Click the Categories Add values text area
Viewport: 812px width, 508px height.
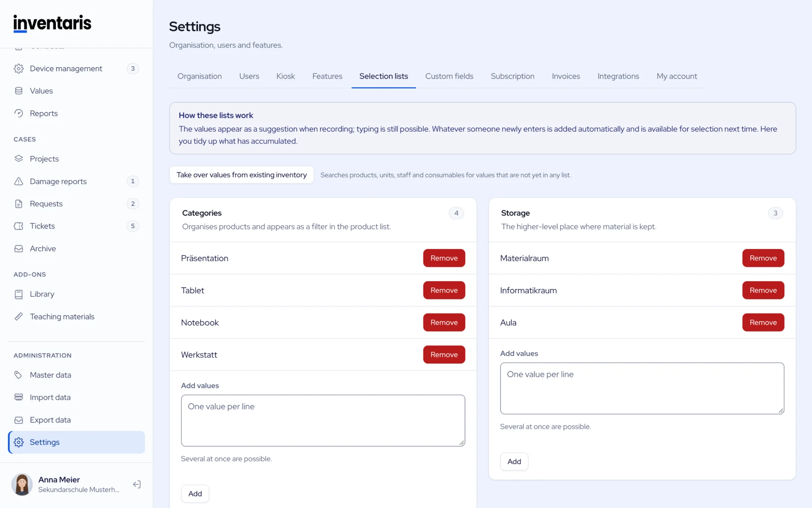pos(323,421)
